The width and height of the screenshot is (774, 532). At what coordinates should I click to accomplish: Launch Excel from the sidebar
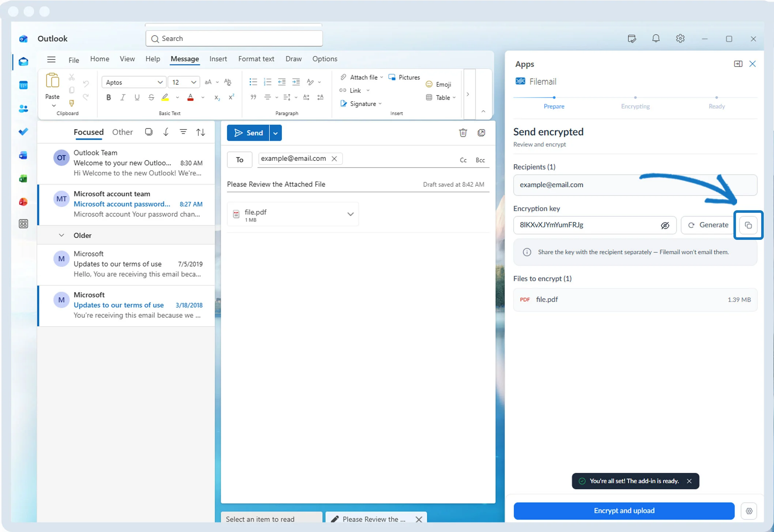[23, 178]
